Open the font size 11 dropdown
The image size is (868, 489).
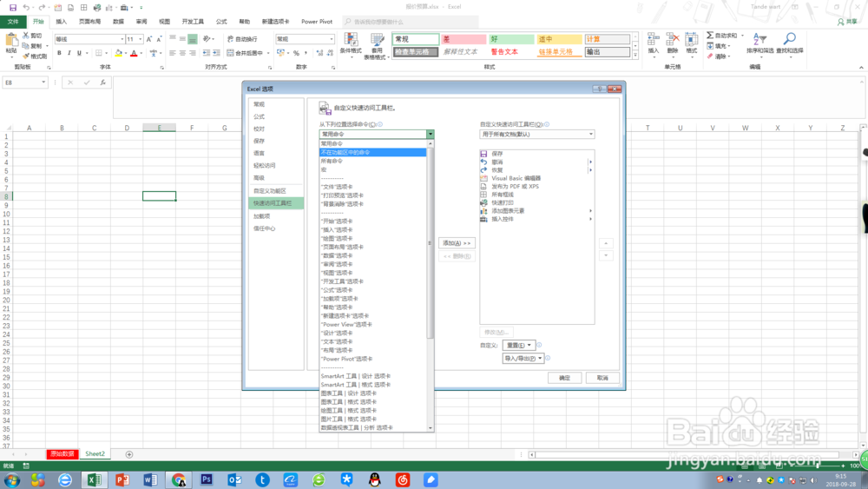(140, 39)
